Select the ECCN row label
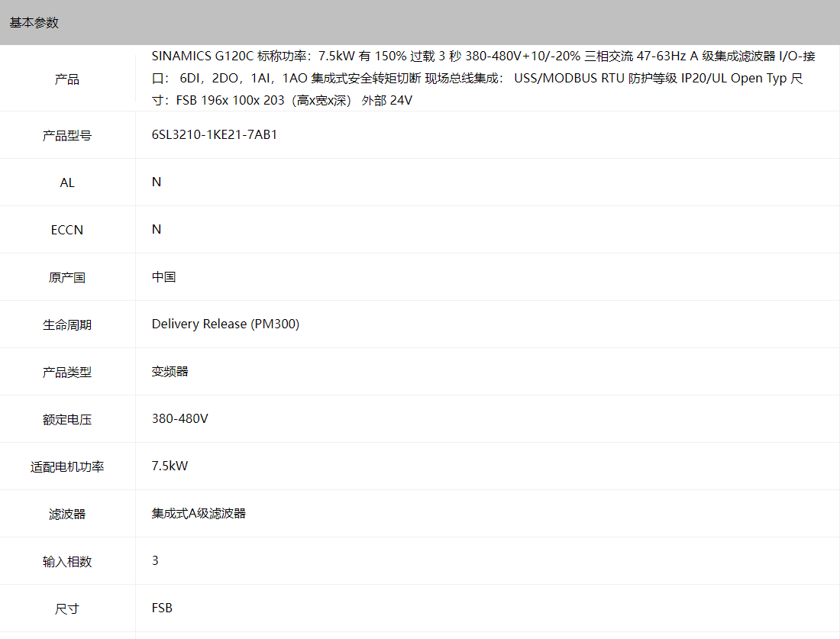 [x=67, y=230]
